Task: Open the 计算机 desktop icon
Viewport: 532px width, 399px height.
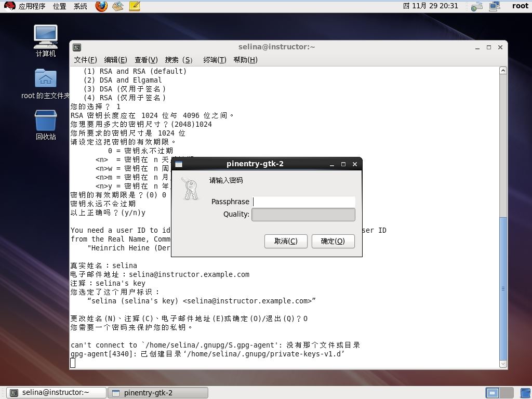Action: click(x=46, y=41)
